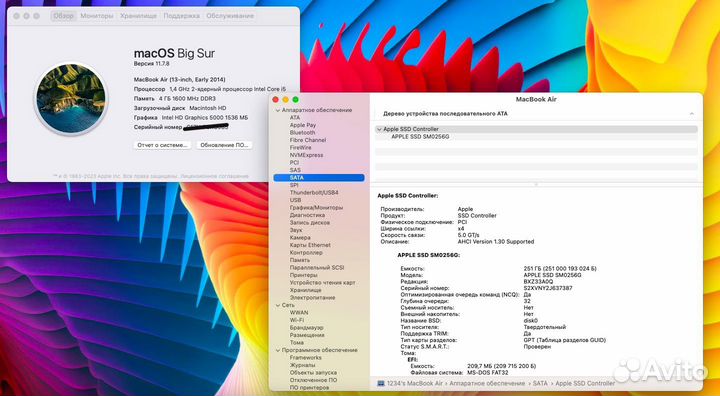Select Wi-Fi under Сеть
720x396 pixels.
[x=297, y=320]
